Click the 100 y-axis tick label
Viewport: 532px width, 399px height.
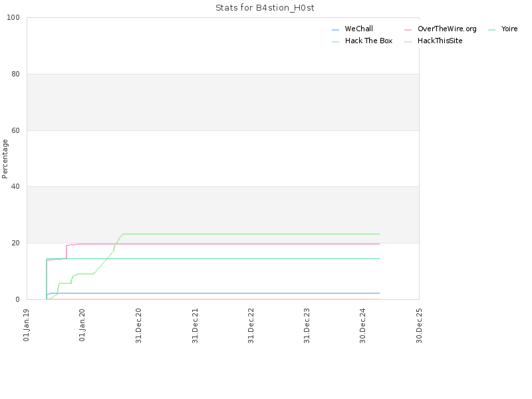(13, 18)
